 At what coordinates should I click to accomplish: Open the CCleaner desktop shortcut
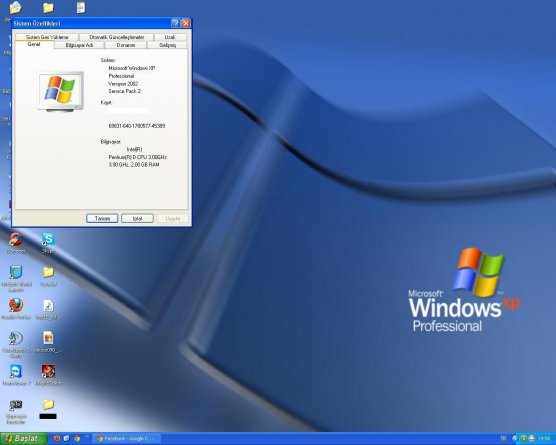pyautogui.click(x=15, y=239)
